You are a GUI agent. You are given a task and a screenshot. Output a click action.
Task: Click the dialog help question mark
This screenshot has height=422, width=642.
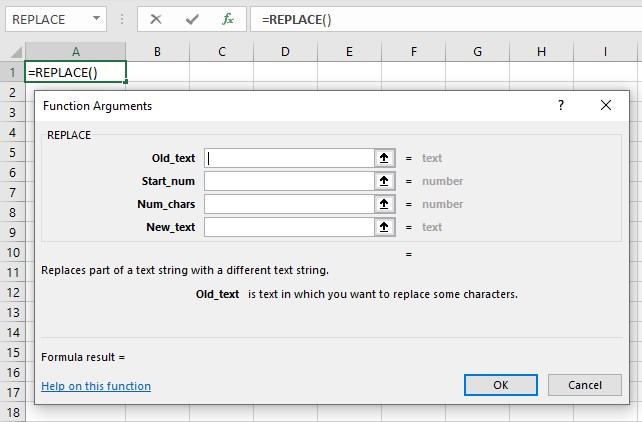click(561, 105)
